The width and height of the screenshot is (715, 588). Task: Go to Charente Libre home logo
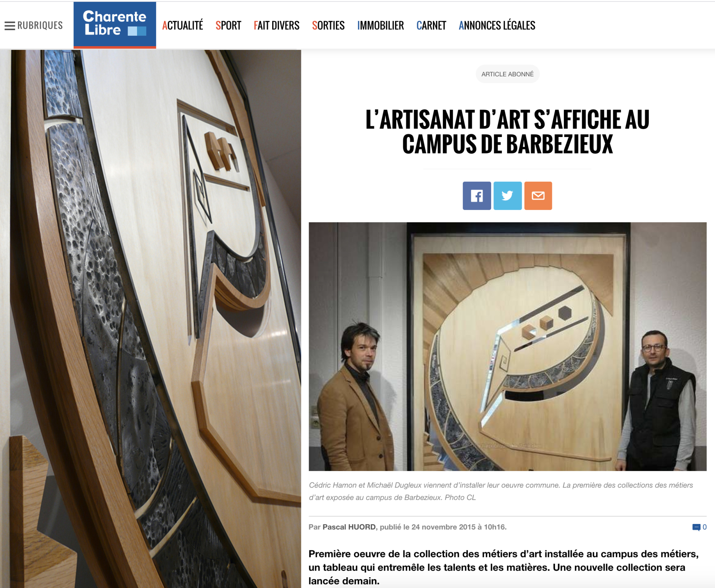[115, 25]
